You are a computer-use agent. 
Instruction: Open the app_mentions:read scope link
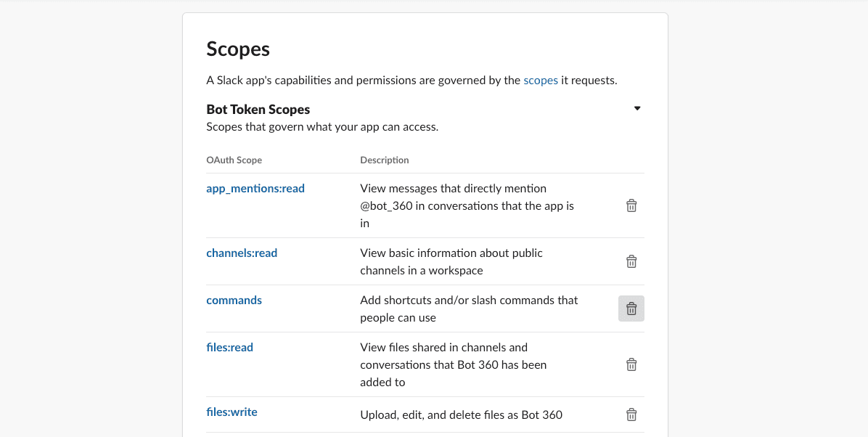[x=255, y=189]
